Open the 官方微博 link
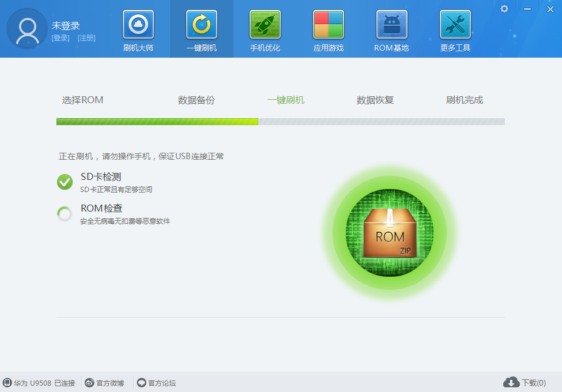The image size is (562, 392). coord(110,383)
